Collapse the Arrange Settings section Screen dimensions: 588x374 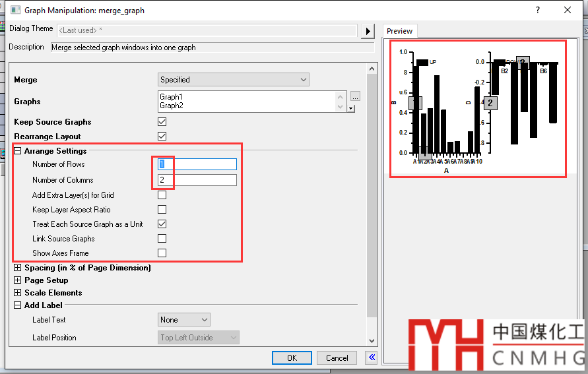18,151
